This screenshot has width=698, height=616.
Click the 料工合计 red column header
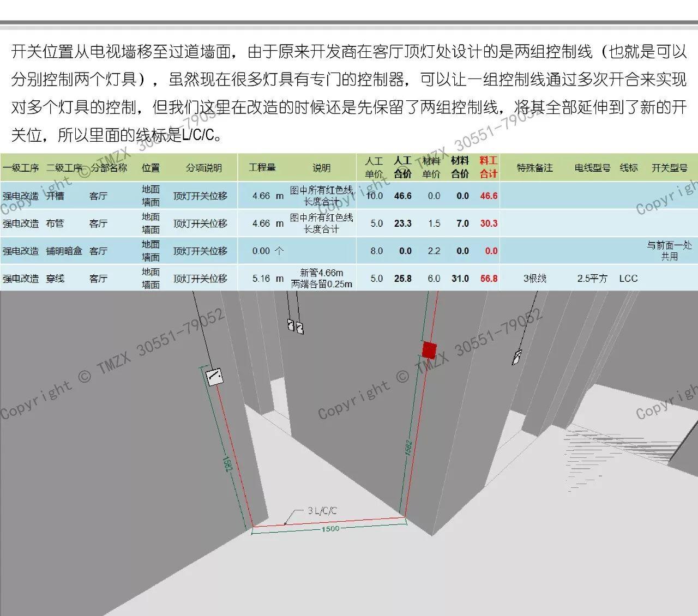coord(488,167)
